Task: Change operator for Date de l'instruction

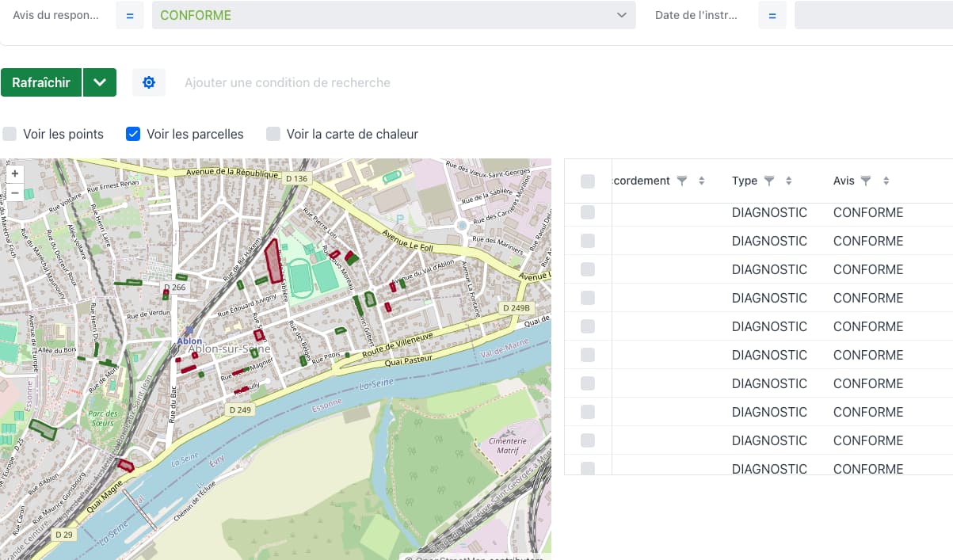Action: click(x=772, y=15)
